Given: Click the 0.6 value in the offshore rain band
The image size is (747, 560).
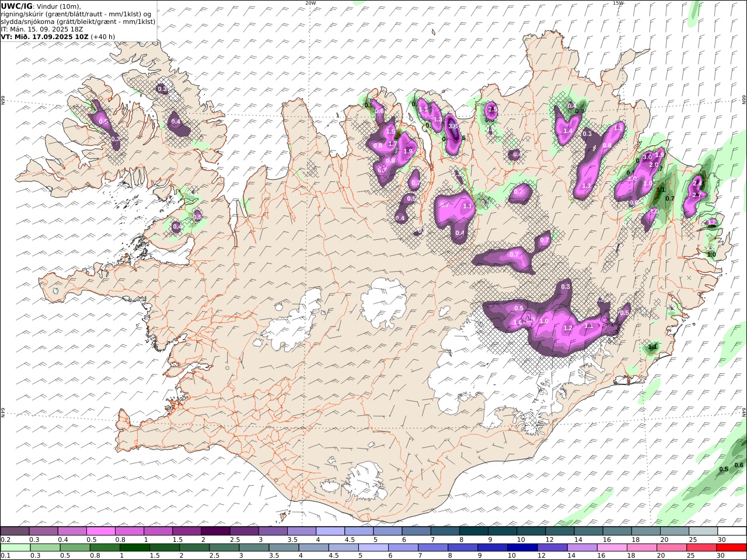Looking at the screenshot, I should 739,465.
